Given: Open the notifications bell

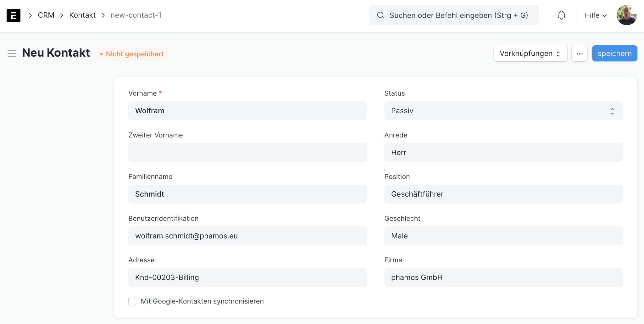Looking at the screenshot, I should click(x=561, y=15).
